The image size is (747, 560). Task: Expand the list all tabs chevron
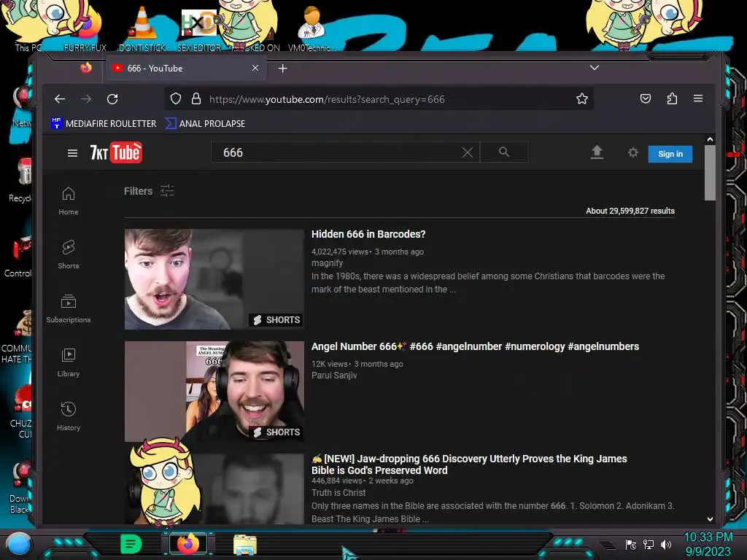click(x=594, y=68)
